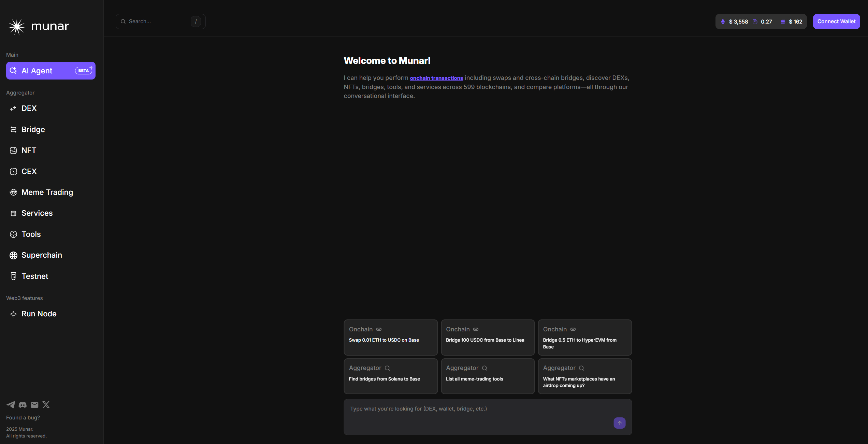This screenshot has width=868, height=444.
Task: Click the Superchain globe icon
Action: coord(13,255)
